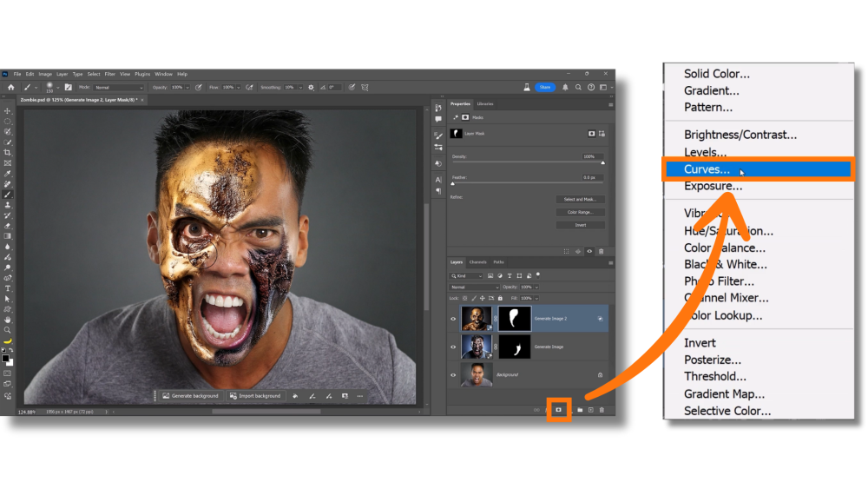The width and height of the screenshot is (868, 489).
Task: Click the foreground color swatch
Action: point(5,359)
